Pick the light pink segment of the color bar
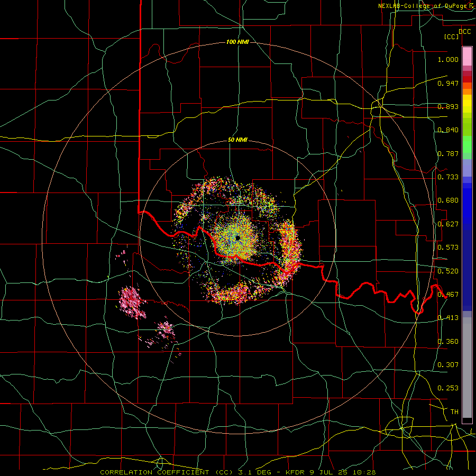476x476 pixels. pyautogui.click(x=467, y=57)
